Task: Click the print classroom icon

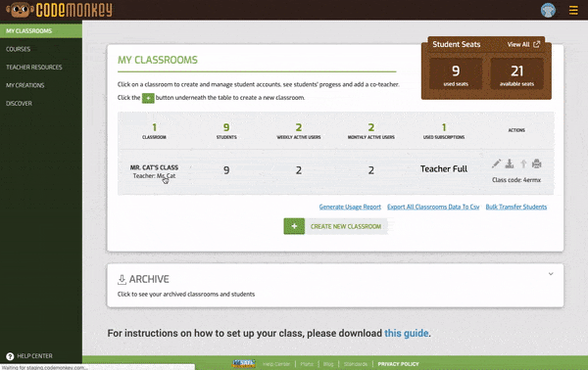Action: (537, 163)
